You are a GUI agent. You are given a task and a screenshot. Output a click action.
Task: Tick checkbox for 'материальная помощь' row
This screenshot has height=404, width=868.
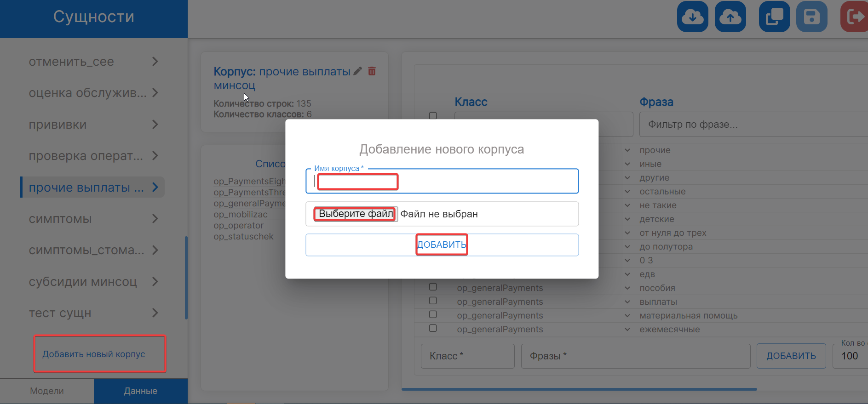pyautogui.click(x=433, y=314)
